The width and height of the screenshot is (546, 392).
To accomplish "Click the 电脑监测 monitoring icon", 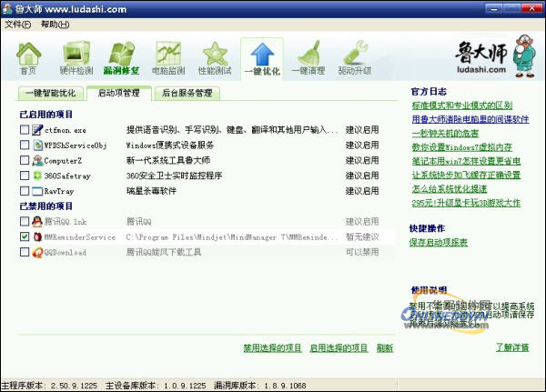I will 167,55.
